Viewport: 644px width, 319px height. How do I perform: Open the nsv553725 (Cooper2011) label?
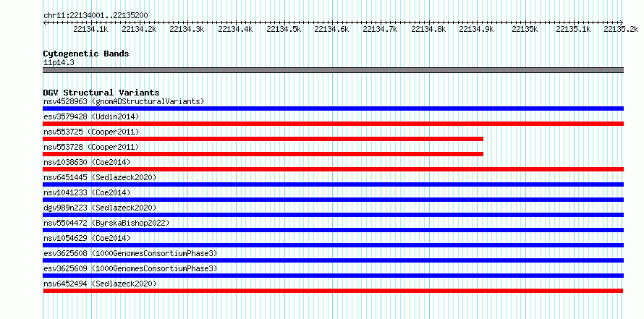pyautogui.click(x=91, y=132)
